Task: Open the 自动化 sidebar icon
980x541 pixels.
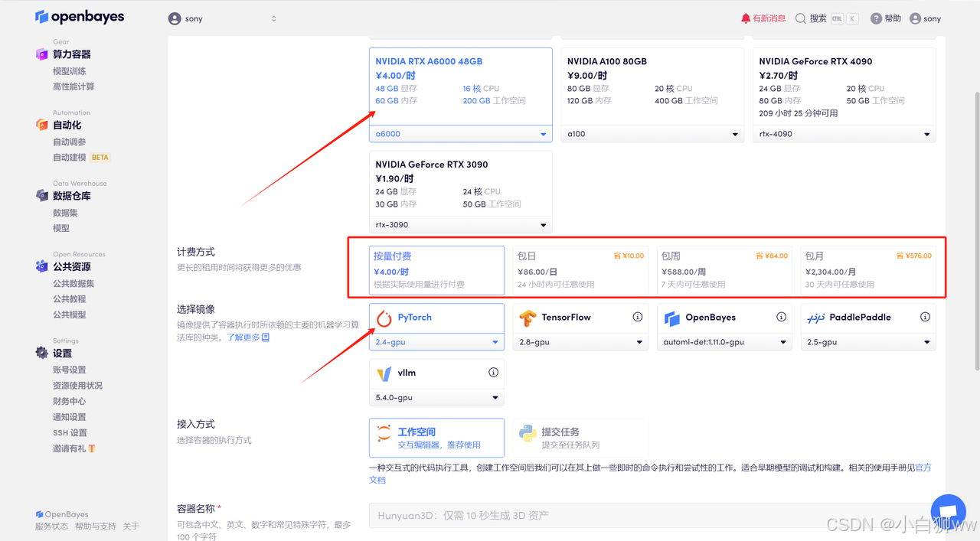Action: [42, 125]
